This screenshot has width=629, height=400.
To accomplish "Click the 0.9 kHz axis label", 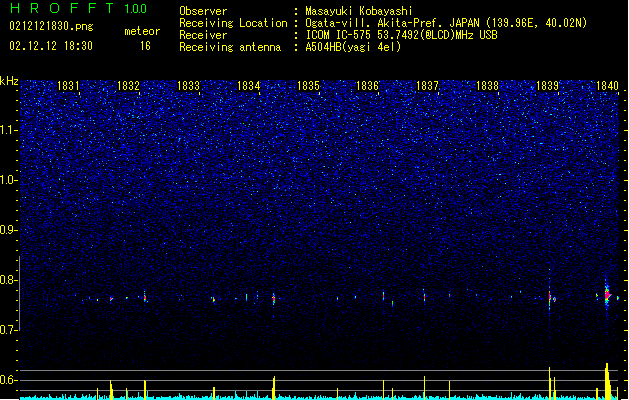I will tap(8, 230).
